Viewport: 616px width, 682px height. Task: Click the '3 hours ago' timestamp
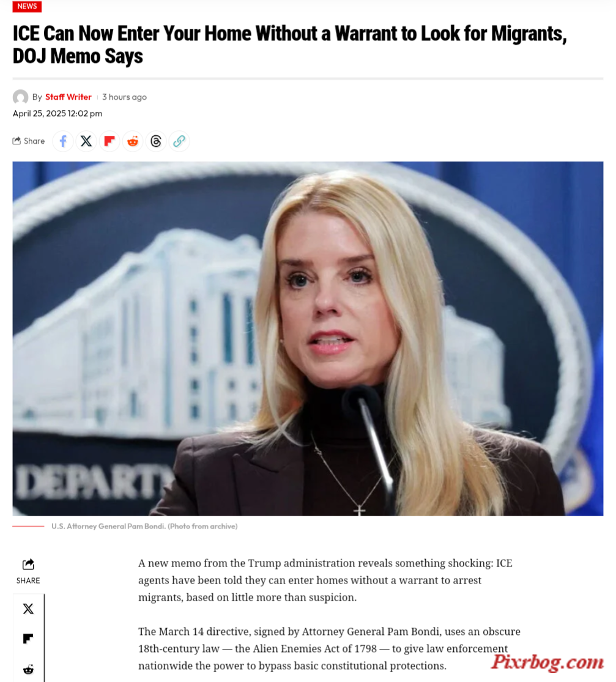pyautogui.click(x=124, y=97)
